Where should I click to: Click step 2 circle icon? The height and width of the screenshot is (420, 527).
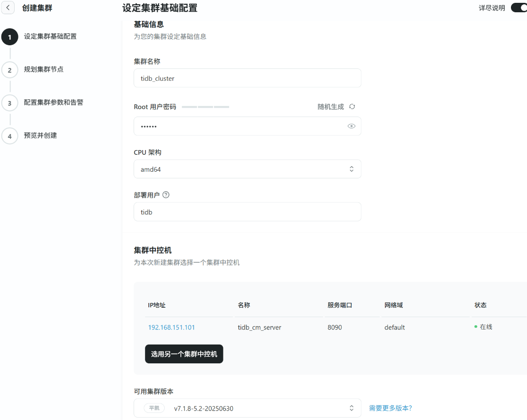tap(9, 70)
